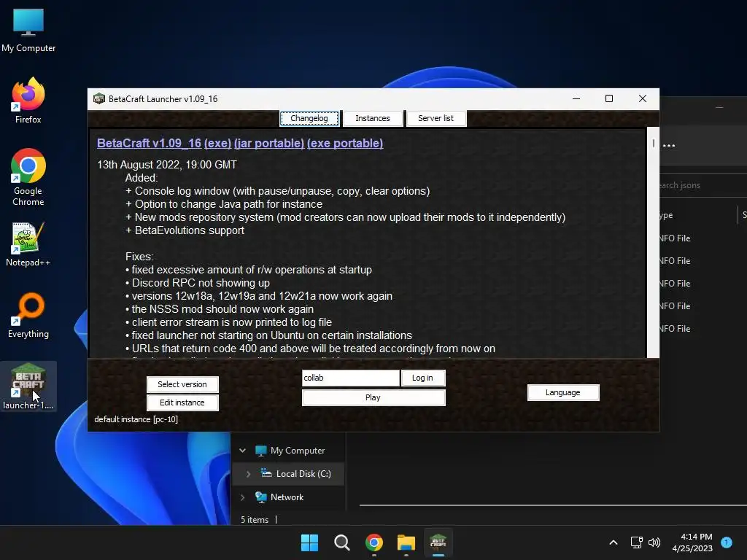Select My Computer in Explorer navigation pane

(290, 451)
